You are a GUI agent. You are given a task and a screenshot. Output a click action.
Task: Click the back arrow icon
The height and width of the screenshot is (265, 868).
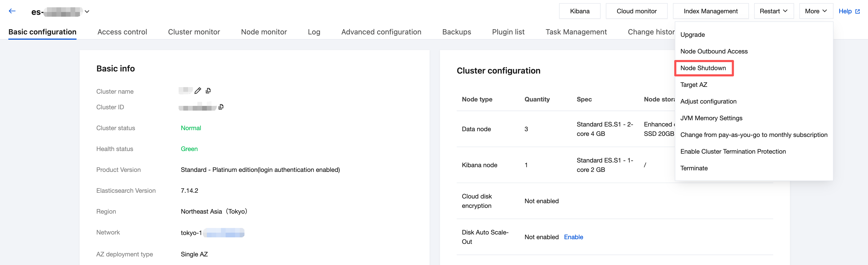(12, 11)
